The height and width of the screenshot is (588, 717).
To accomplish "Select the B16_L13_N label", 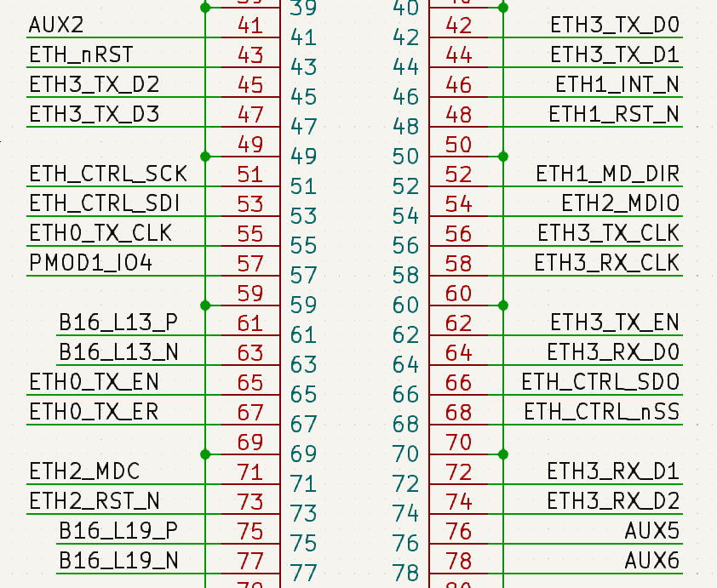I will pyautogui.click(x=118, y=352).
